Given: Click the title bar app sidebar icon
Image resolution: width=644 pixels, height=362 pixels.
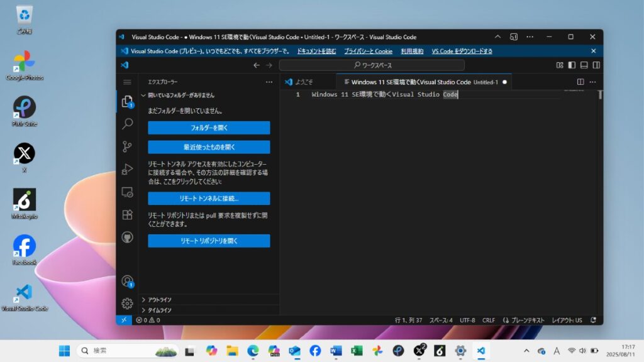Looking at the screenshot, I should click(x=513, y=37).
